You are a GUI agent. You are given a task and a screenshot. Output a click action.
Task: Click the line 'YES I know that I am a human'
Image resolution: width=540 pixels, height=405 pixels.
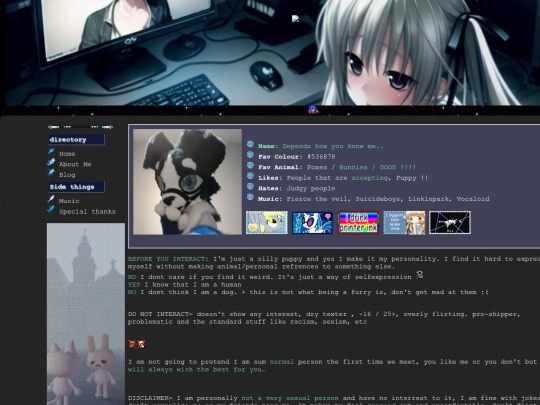tap(185, 285)
